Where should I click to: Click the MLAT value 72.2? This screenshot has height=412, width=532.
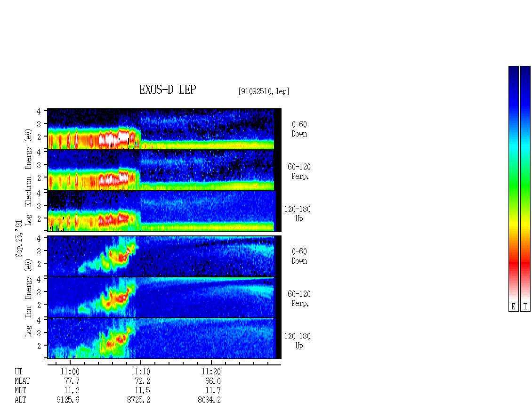click(143, 381)
